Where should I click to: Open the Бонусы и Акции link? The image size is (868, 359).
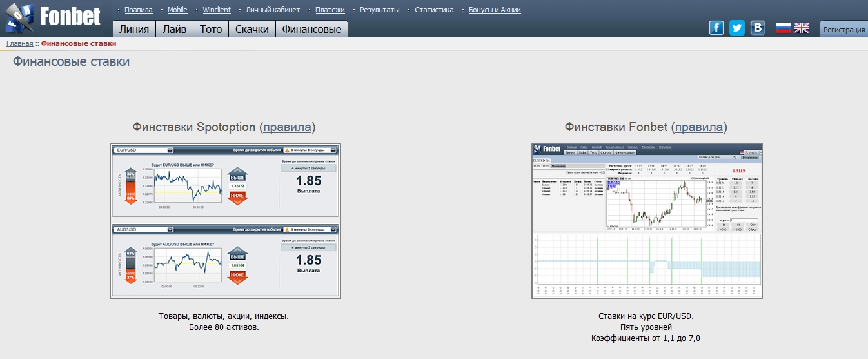[495, 10]
